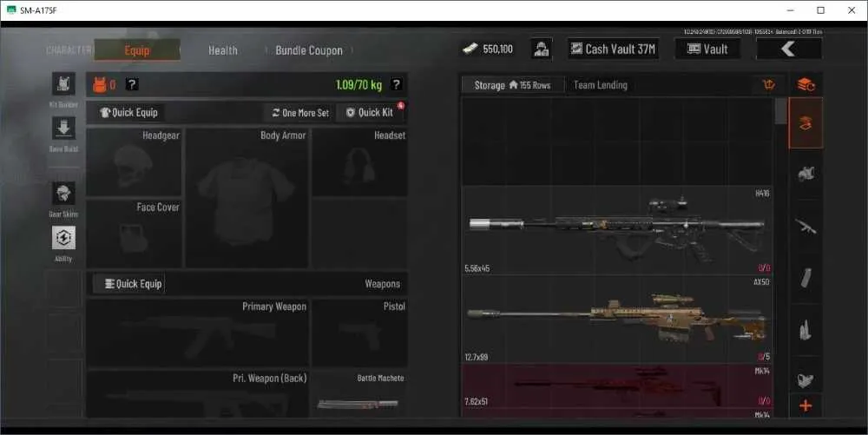The width and height of the screenshot is (868, 435).
Task: Click the Quick Kit button
Action: (370, 113)
